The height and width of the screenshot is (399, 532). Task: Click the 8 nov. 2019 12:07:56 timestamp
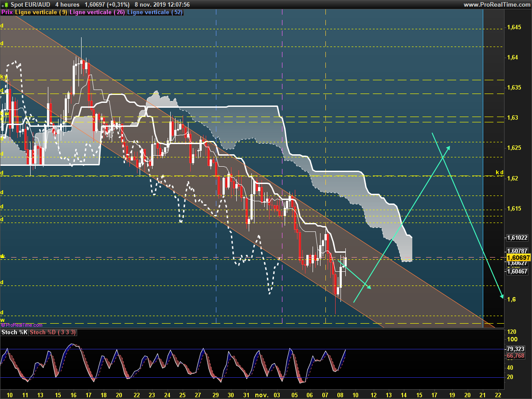(162, 4)
